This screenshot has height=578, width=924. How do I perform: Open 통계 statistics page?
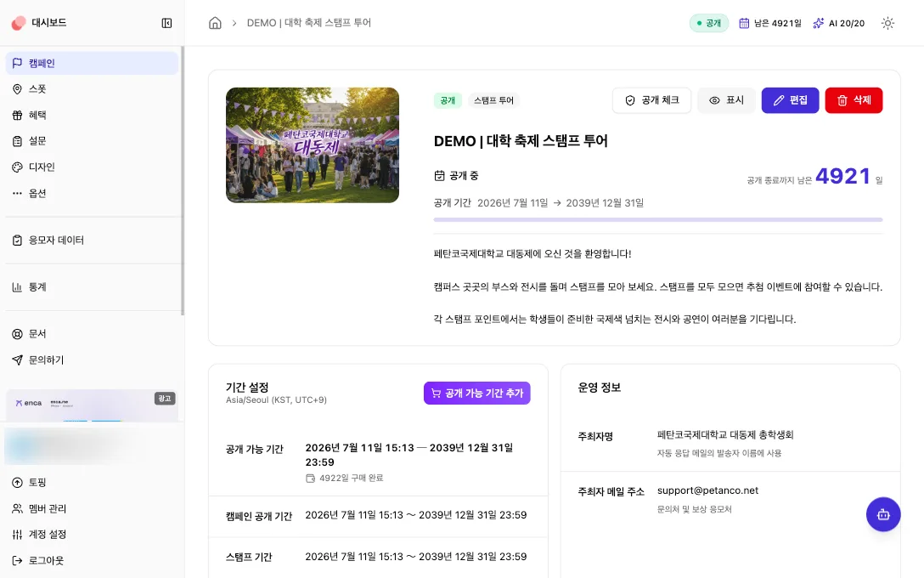click(92, 286)
